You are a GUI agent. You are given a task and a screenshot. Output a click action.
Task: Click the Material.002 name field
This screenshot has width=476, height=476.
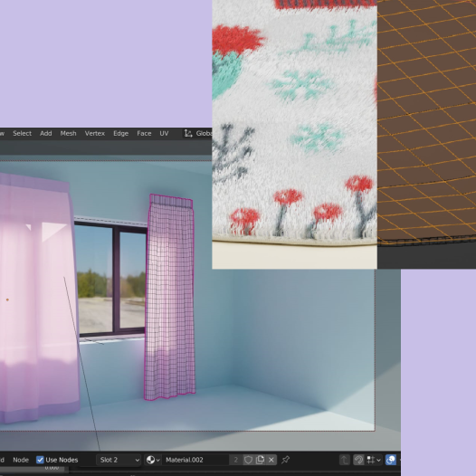click(195, 460)
